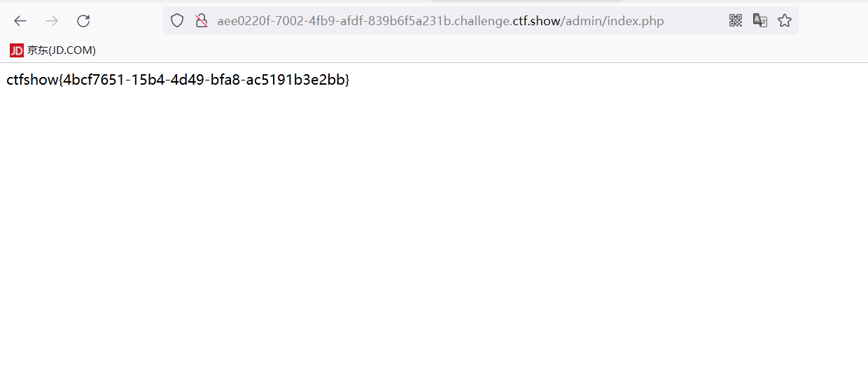The image size is (868, 378).
Task: Click the blank white page area
Action: click(434, 231)
